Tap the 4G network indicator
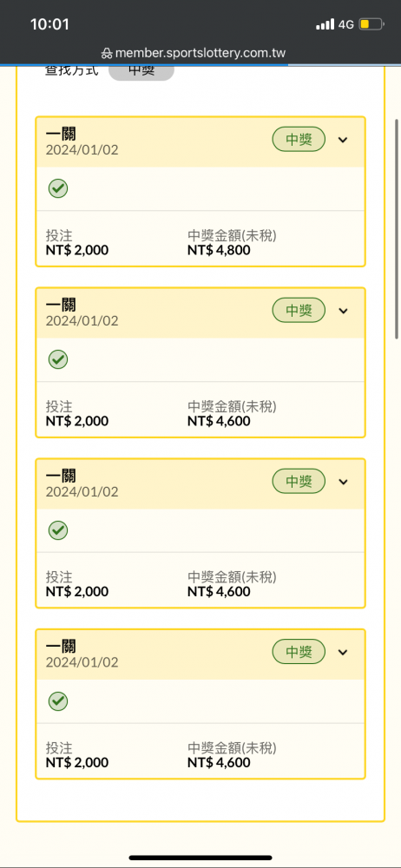The width and height of the screenshot is (401, 868). (346, 24)
